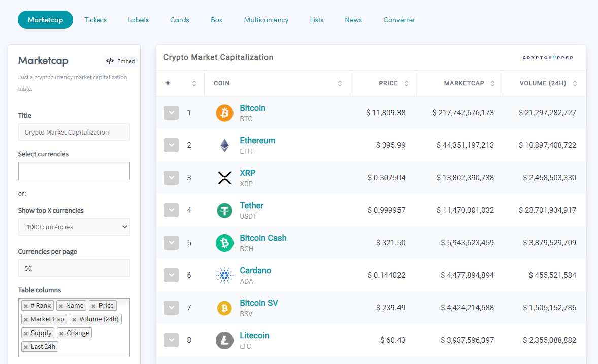Click the Embed button
598x364 pixels.
(x=120, y=61)
